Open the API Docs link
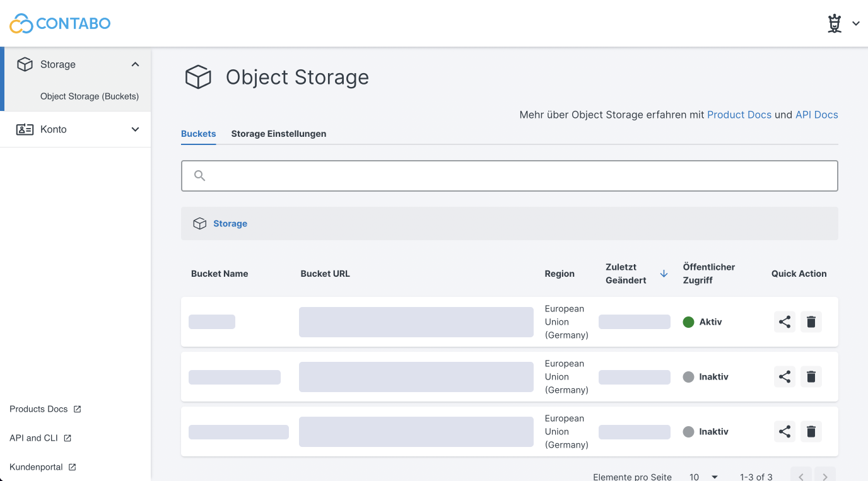 (x=817, y=115)
